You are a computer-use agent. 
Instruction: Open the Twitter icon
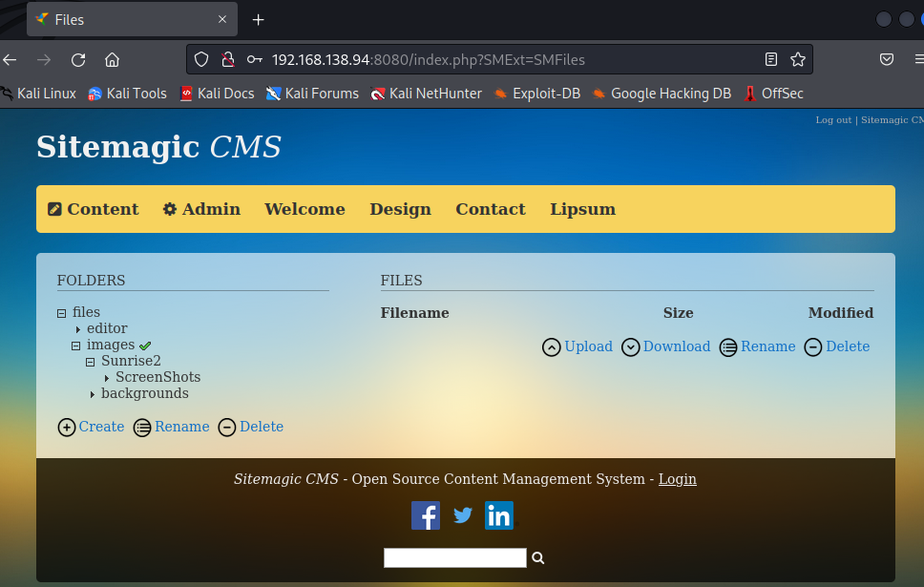[x=463, y=515]
